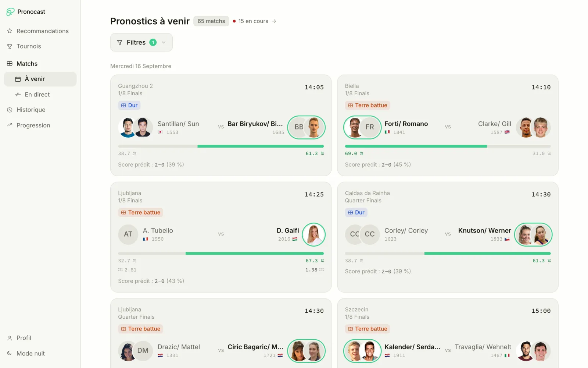Viewport: 588px width, 368px height.
Task: Click the Filtres chevron arrow
Action: pos(164,42)
